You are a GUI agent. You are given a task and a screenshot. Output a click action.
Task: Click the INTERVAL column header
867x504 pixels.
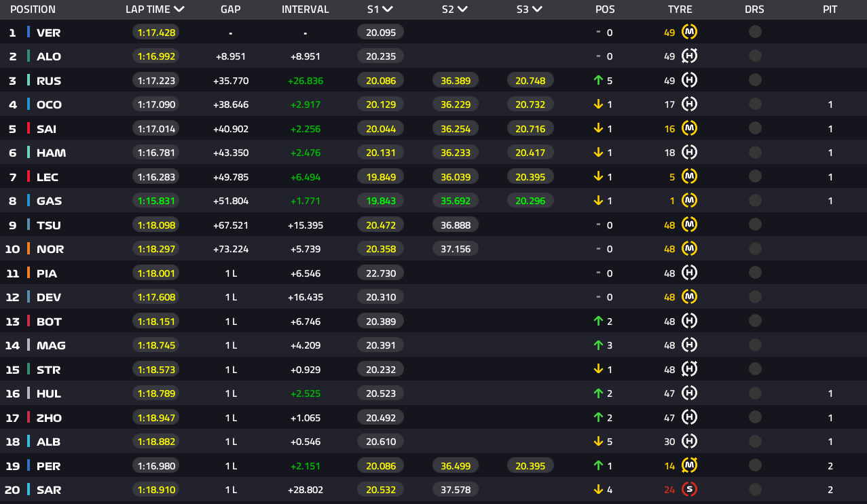click(305, 9)
